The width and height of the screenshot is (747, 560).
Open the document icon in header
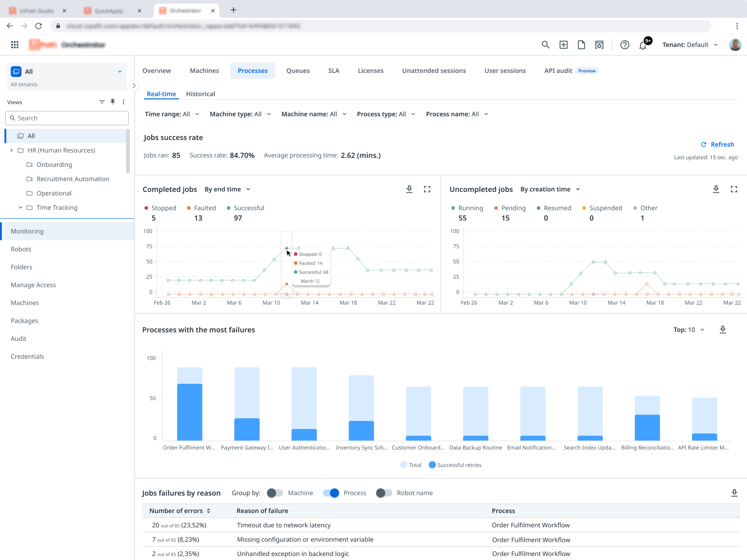click(x=581, y=45)
